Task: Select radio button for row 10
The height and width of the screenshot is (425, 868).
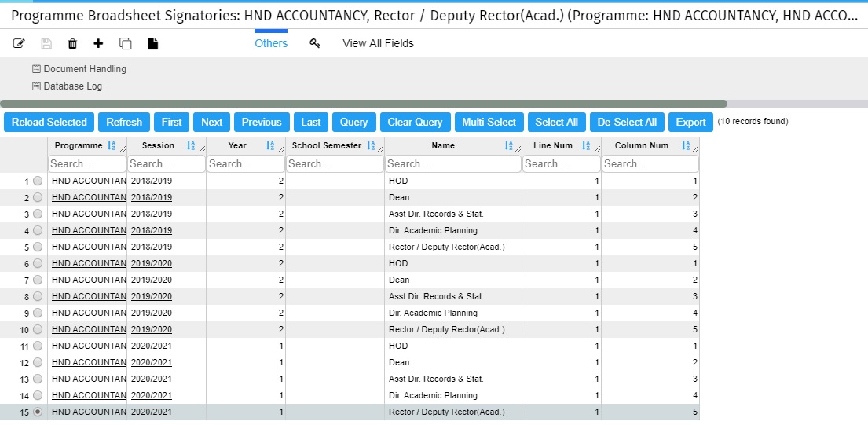Action: click(38, 329)
